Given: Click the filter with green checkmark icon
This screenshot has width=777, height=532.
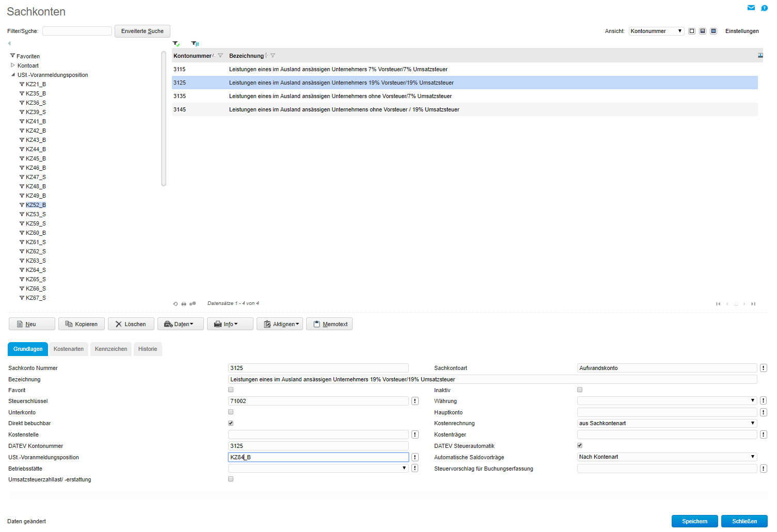Looking at the screenshot, I should point(176,44).
